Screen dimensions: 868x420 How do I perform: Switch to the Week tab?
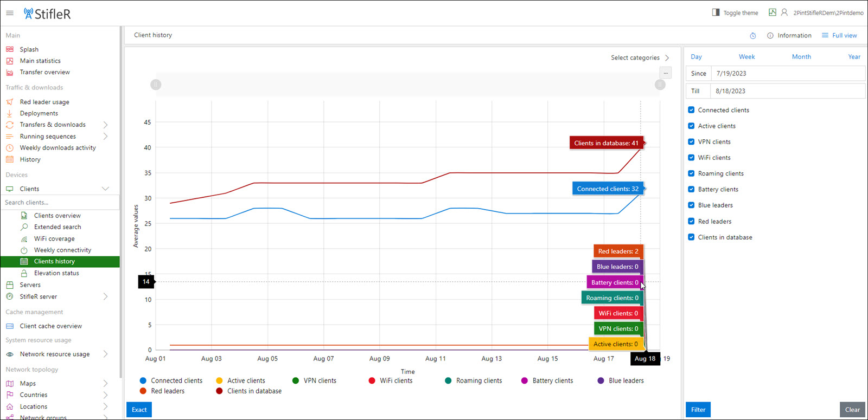click(x=746, y=57)
